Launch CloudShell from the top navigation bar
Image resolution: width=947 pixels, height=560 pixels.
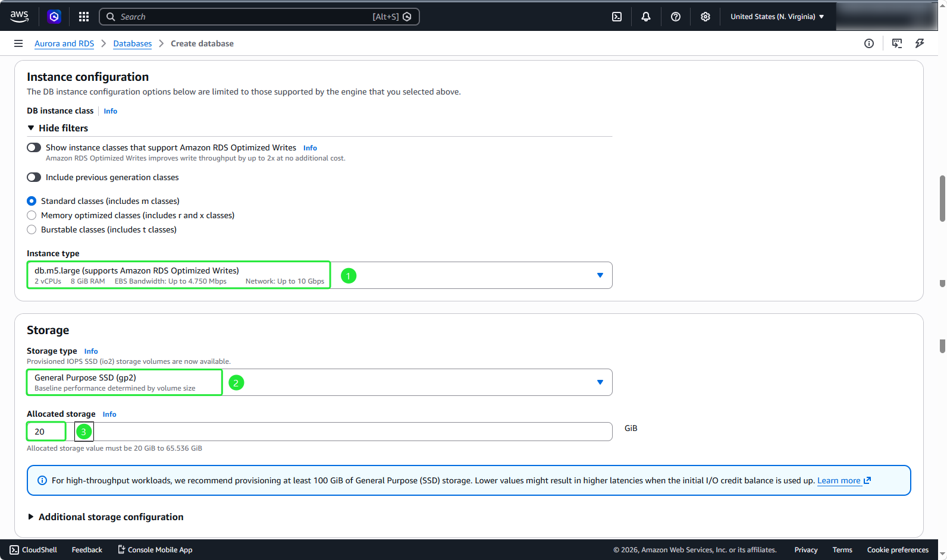[617, 17]
